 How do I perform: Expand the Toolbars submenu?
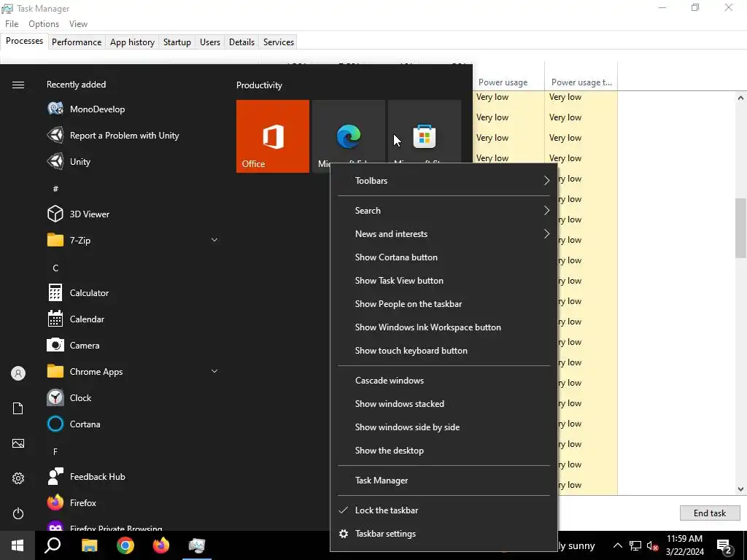click(444, 181)
